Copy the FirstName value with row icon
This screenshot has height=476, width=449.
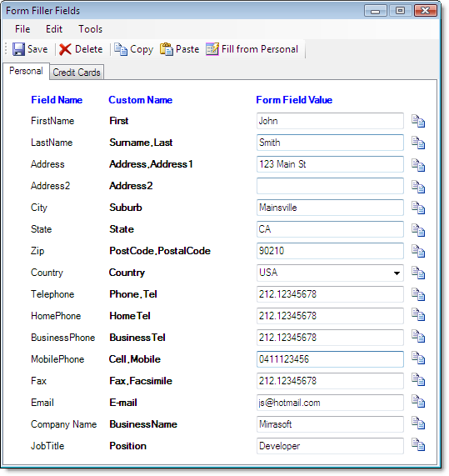(x=418, y=121)
